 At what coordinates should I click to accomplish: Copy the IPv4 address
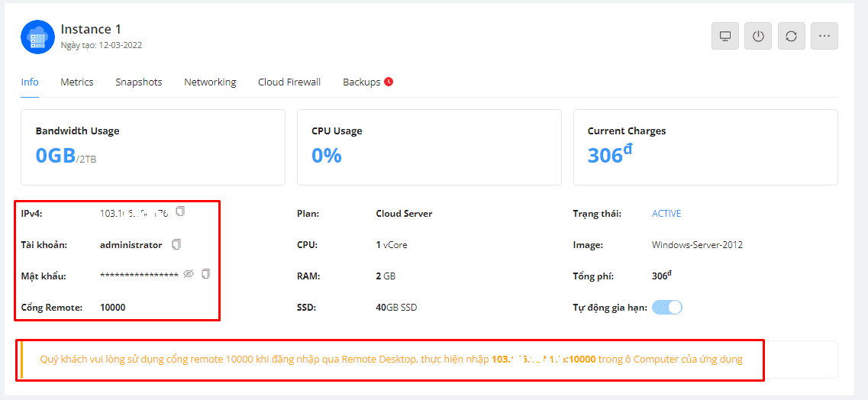180,211
